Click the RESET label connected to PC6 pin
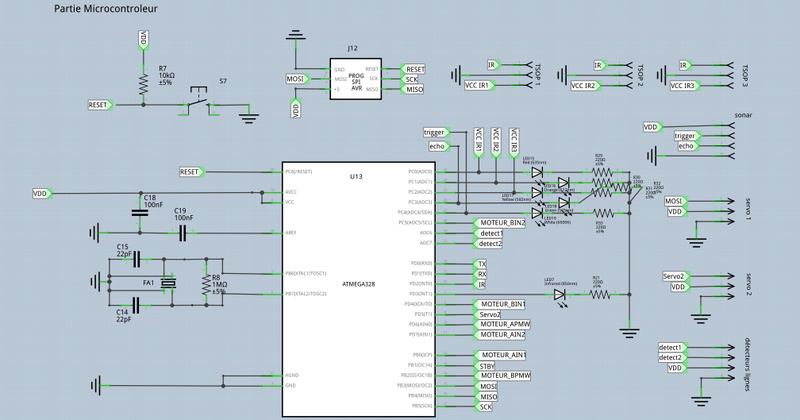This screenshot has width=800, height=420. coord(190,172)
